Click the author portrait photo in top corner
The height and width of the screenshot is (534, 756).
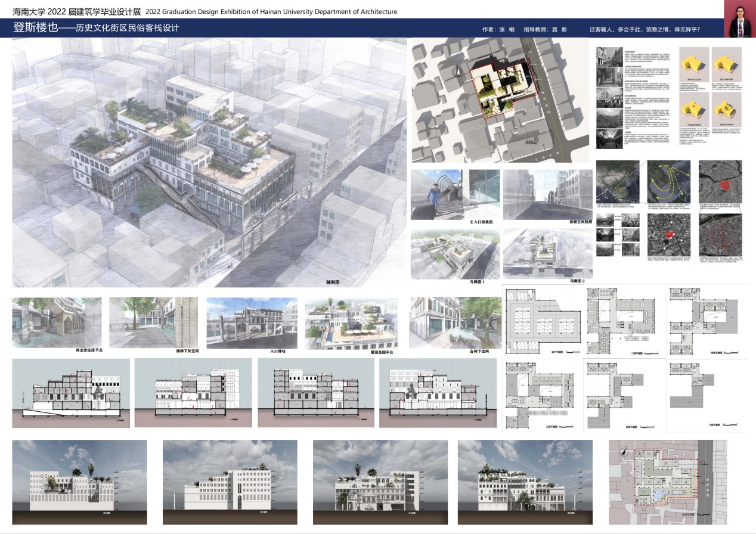point(739,19)
